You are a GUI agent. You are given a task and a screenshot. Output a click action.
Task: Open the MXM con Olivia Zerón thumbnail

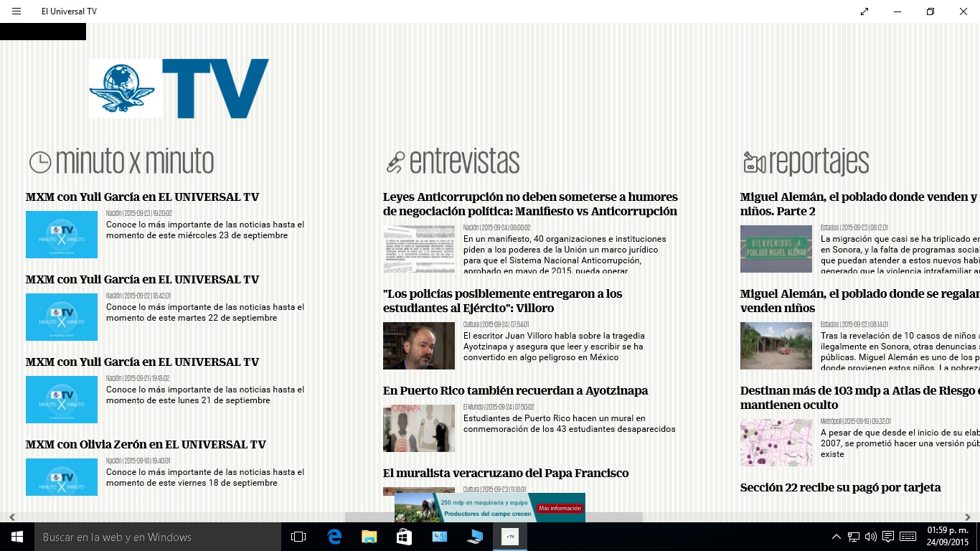(62, 477)
